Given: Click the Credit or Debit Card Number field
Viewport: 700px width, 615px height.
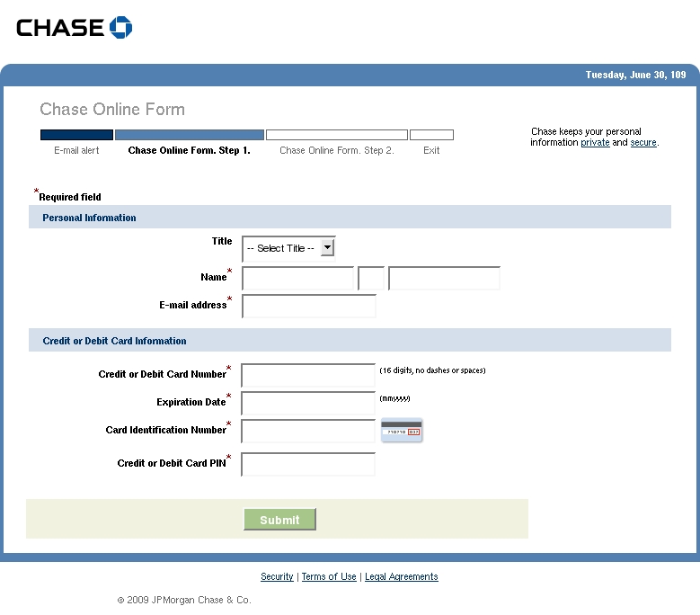Looking at the screenshot, I should 308,375.
